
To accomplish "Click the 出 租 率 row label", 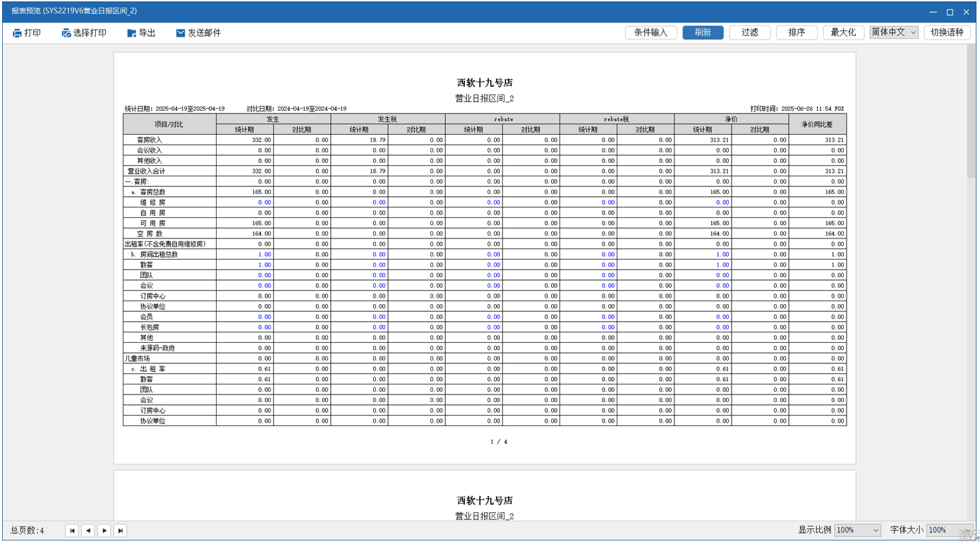I will pyautogui.click(x=153, y=369).
